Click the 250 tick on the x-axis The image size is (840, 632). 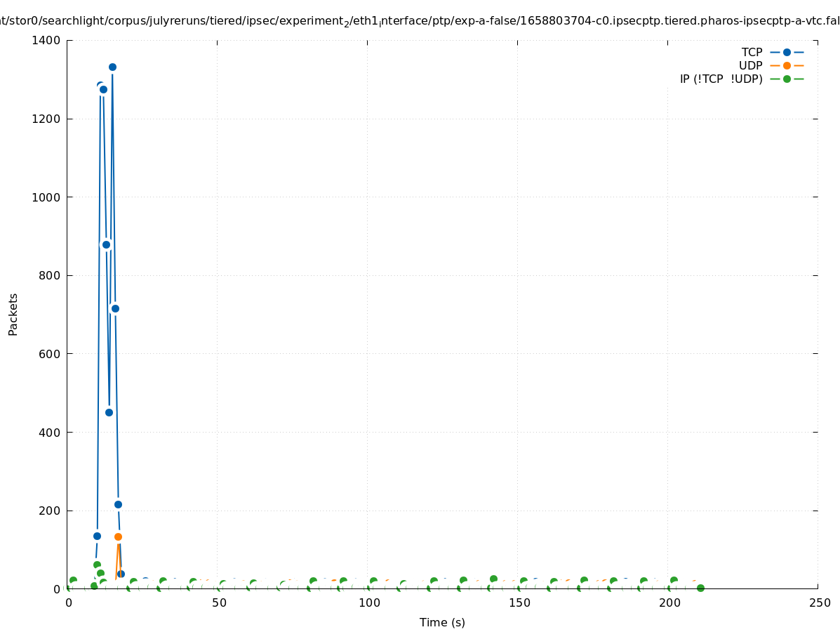(819, 603)
